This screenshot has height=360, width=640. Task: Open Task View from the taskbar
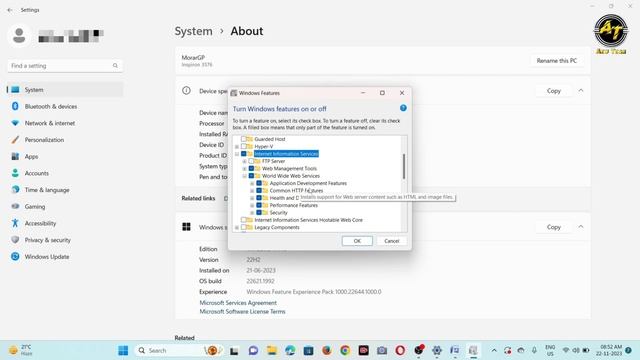[x=234, y=351]
